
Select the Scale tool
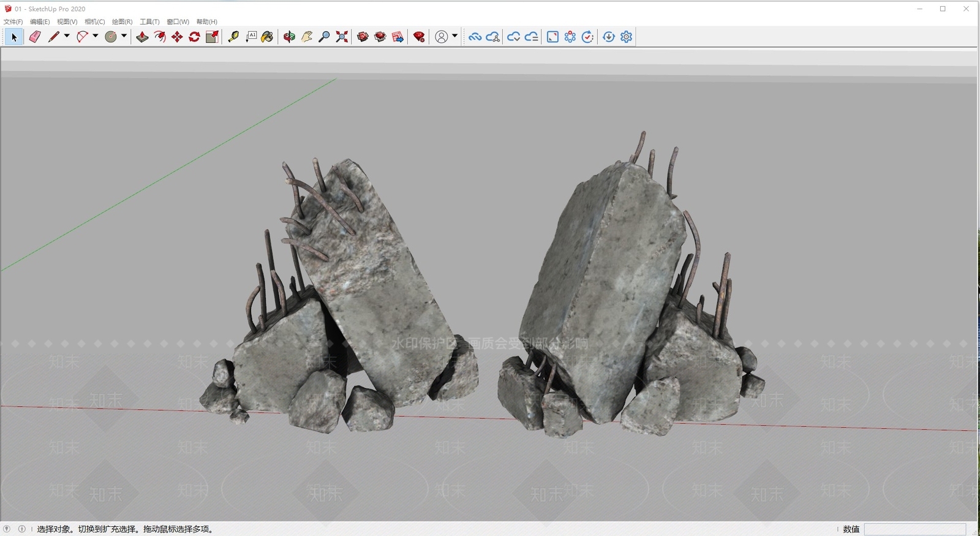point(213,37)
